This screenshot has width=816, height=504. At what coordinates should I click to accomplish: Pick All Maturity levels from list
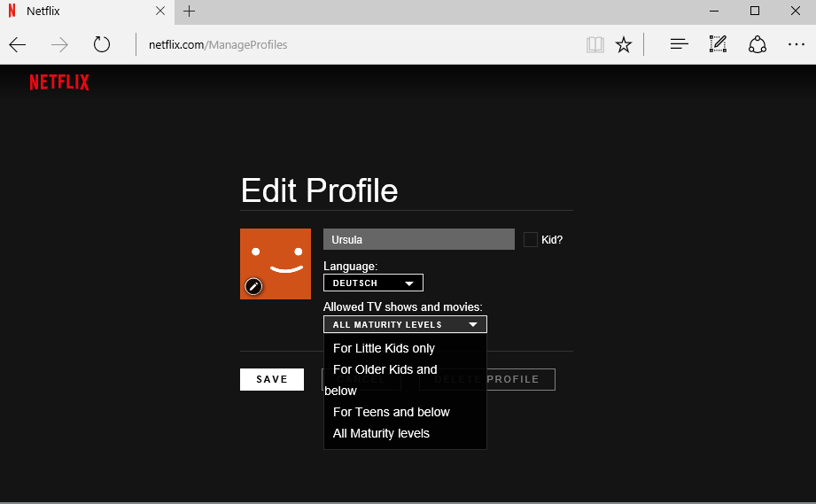coord(381,433)
